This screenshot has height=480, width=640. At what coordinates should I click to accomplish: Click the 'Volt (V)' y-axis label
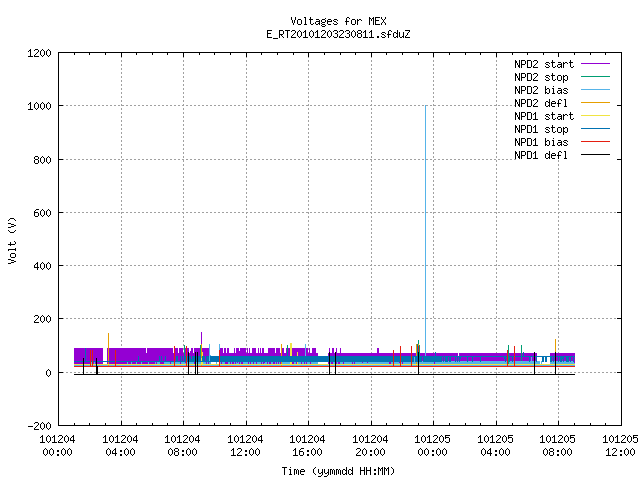[12, 240]
